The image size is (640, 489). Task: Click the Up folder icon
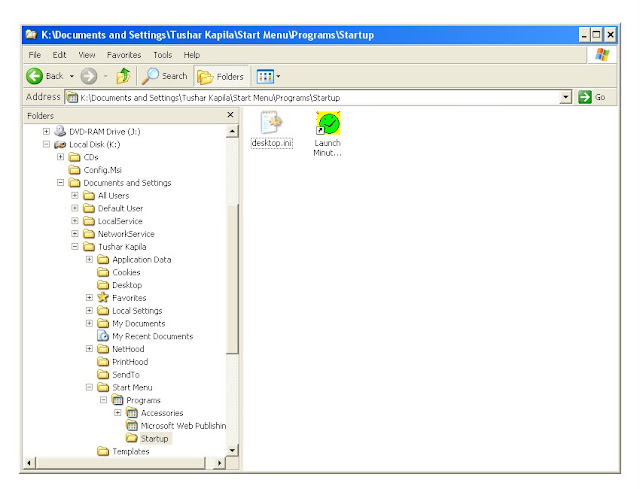coord(123,76)
